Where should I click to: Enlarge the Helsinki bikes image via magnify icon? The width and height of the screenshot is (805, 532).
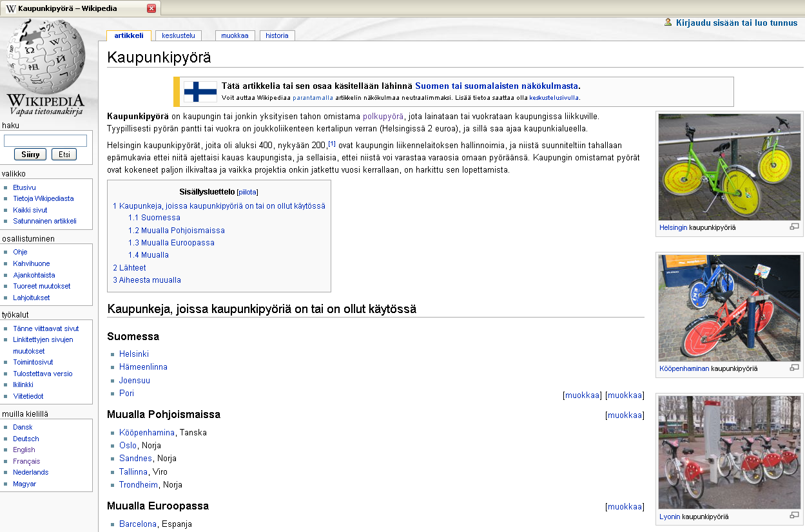click(x=794, y=227)
